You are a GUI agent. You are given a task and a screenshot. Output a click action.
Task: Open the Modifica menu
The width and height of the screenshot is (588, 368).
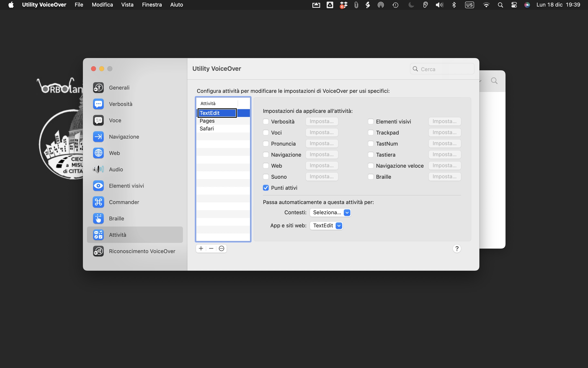click(102, 5)
